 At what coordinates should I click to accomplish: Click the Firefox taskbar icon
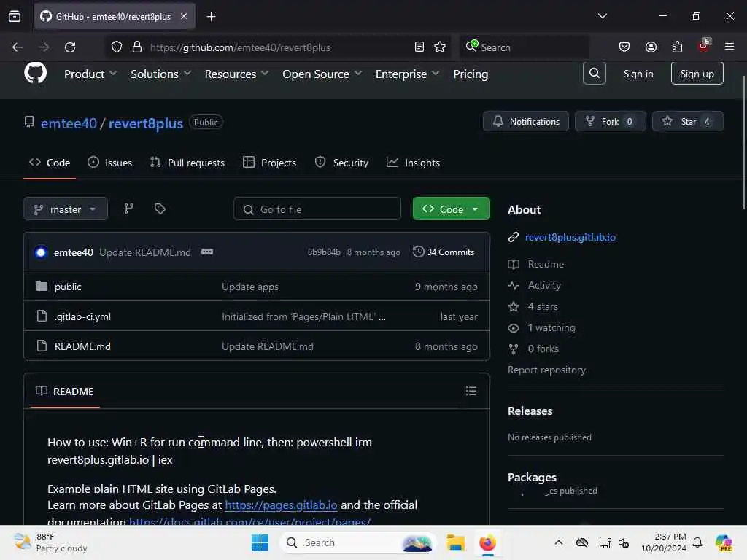(x=487, y=542)
